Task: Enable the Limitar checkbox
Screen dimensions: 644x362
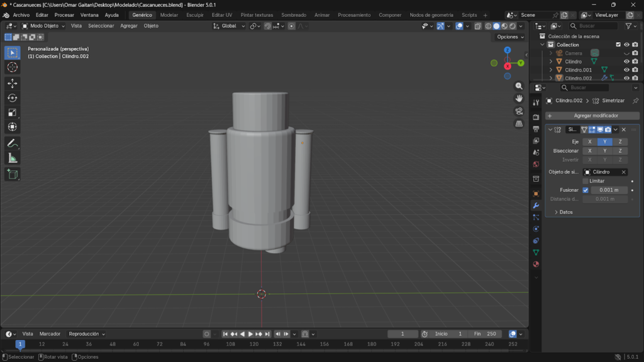Action: click(586, 181)
